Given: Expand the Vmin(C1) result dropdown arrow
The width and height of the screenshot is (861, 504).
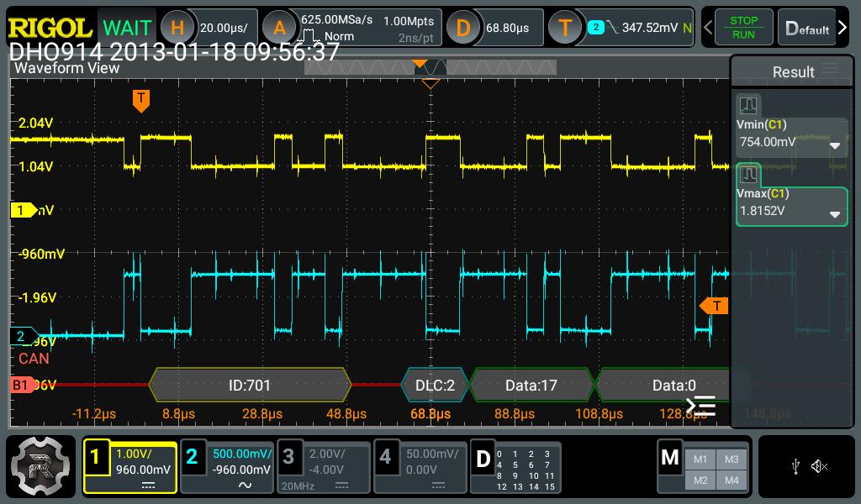Looking at the screenshot, I should pyautogui.click(x=835, y=146).
